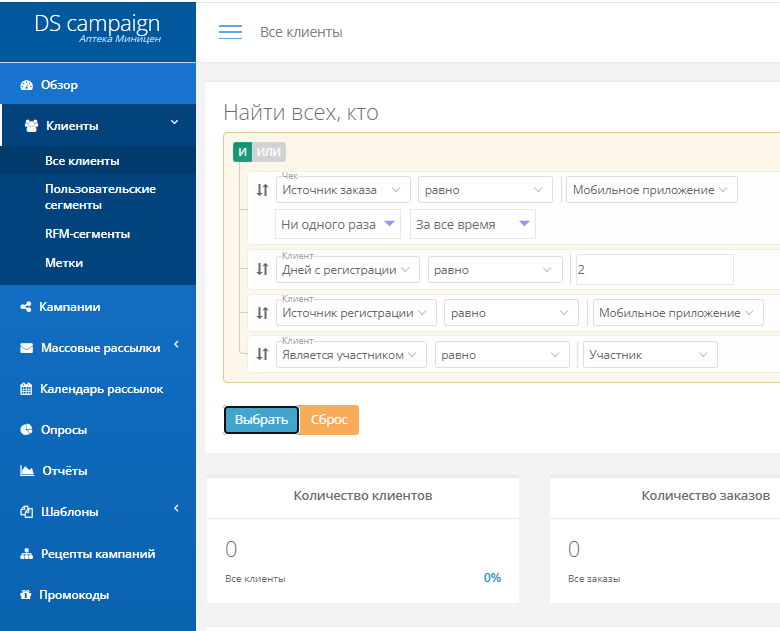The width and height of the screenshot is (780, 631).
Task: Switch the condition operator to ИЛИ
Action: 268,152
